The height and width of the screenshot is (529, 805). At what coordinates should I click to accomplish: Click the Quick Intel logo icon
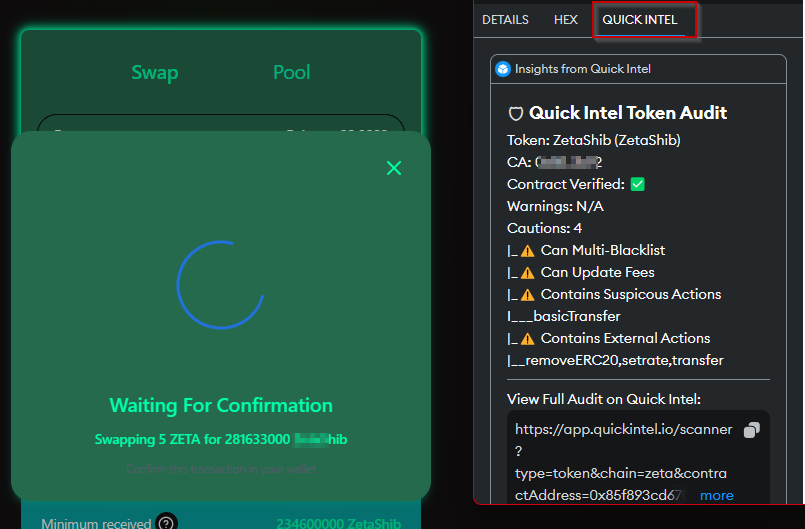pyautogui.click(x=503, y=69)
